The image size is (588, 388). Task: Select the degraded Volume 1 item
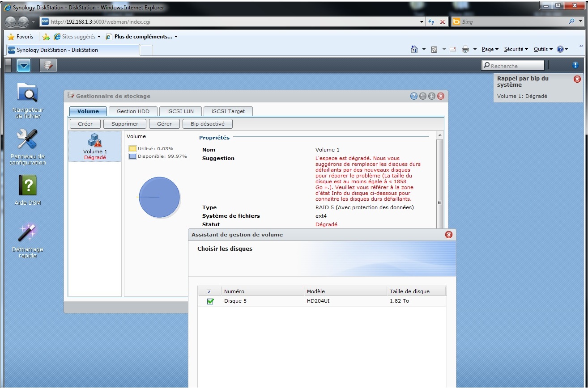click(x=95, y=146)
